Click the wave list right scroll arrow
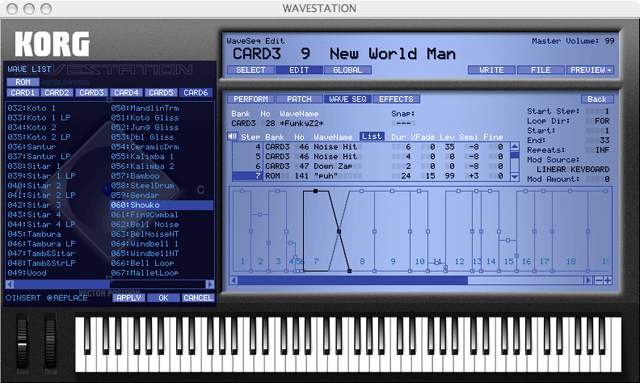 coord(210,284)
